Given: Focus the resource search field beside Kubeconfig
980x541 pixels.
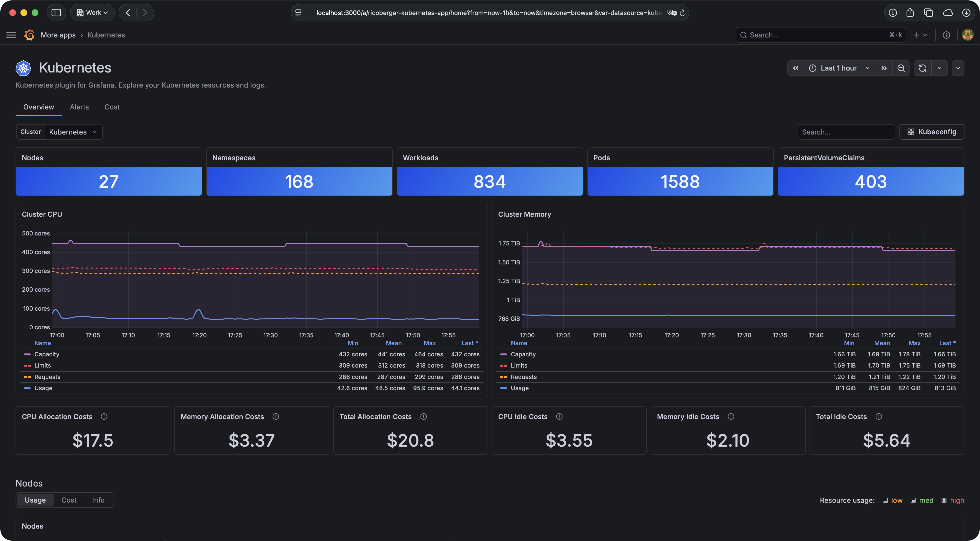Looking at the screenshot, I should [x=846, y=132].
